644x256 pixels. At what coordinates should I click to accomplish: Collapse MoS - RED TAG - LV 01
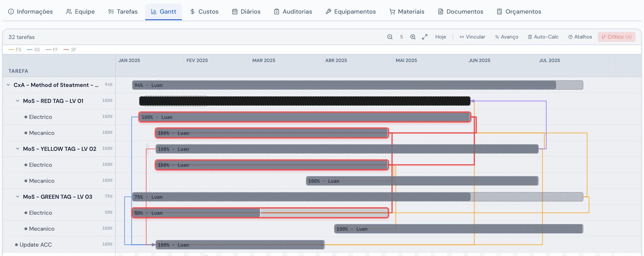tap(17, 101)
